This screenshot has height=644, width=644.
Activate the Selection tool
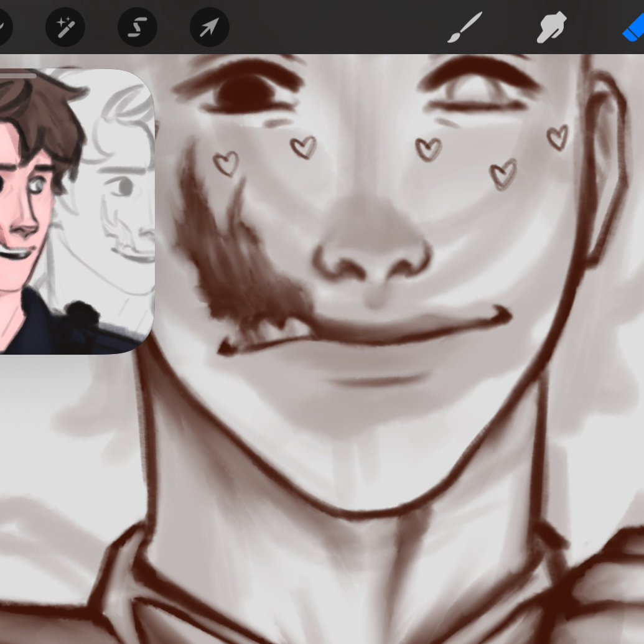coord(137,27)
